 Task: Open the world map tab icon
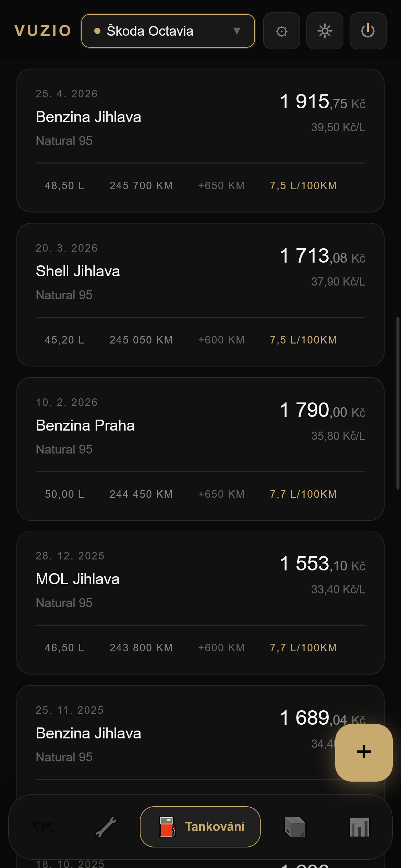[42, 827]
